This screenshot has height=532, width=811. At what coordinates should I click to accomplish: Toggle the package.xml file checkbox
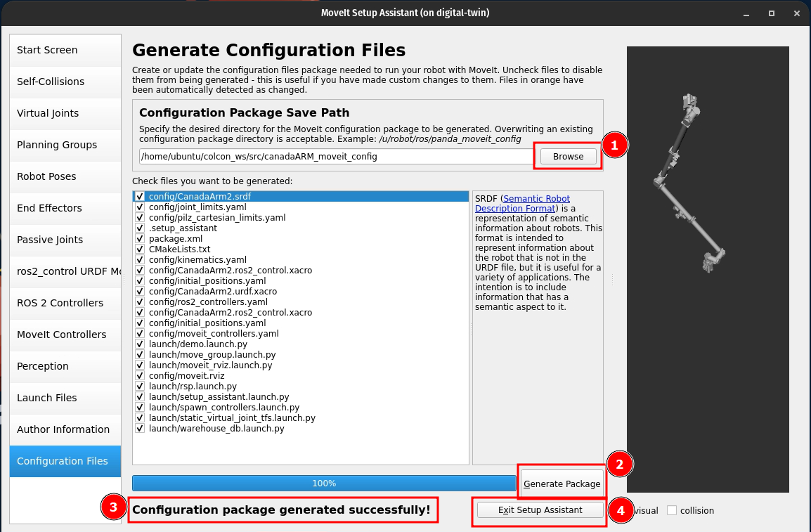(x=140, y=239)
